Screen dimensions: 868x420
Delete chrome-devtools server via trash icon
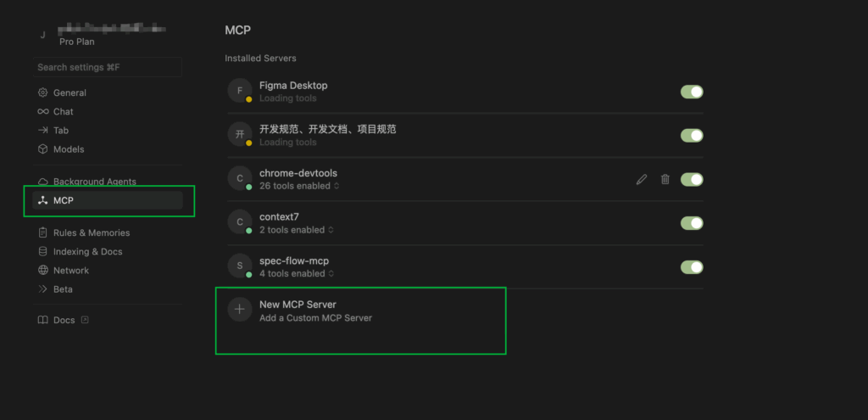click(665, 179)
